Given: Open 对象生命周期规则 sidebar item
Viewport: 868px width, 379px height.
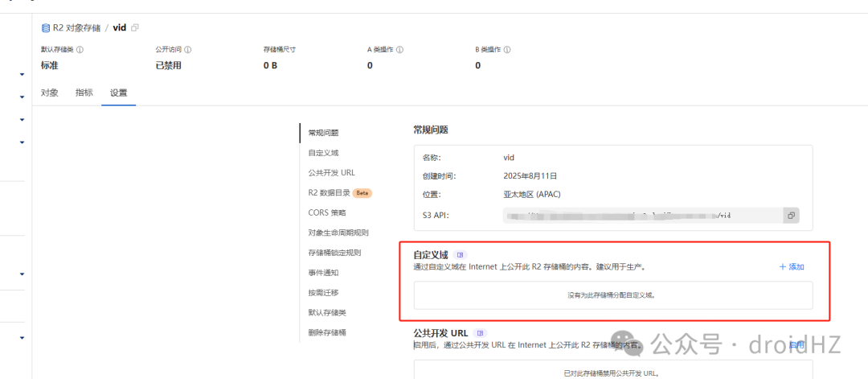Looking at the screenshot, I should point(338,233).
